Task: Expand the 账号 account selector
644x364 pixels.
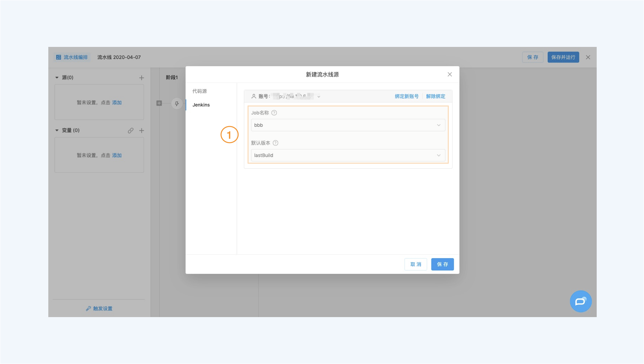Action: (319, 97)
